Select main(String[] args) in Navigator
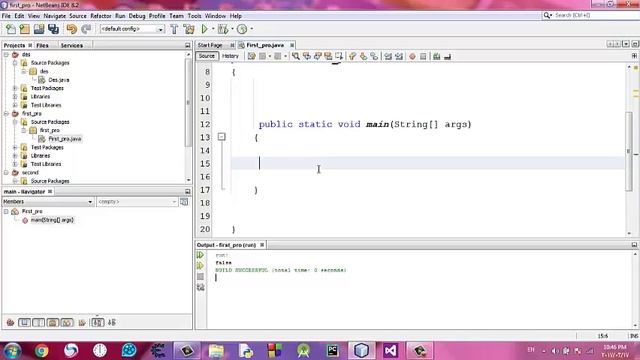640x360 pixels. tap(52, 220)
